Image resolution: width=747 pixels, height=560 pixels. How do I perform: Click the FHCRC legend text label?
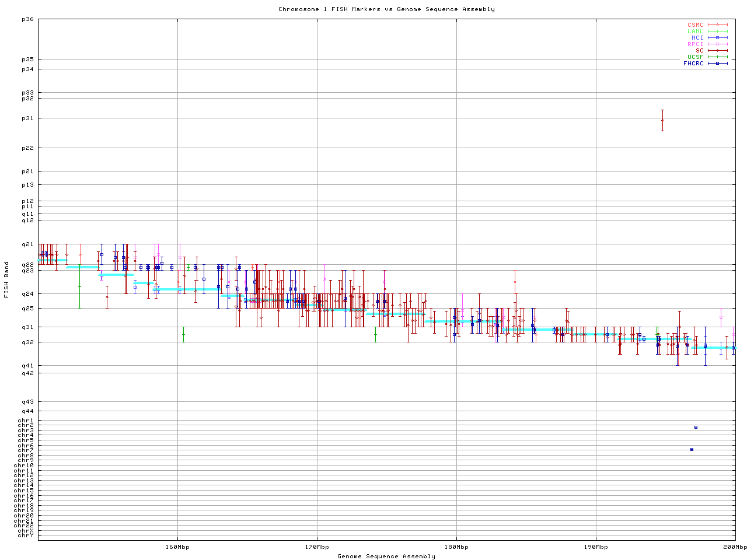click(x=693, y=64)
